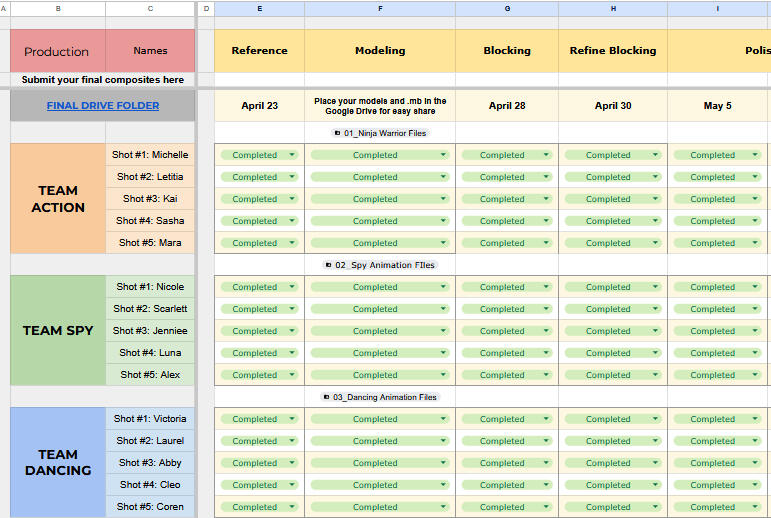Select column E header
Screen dimensions: 771x518
point(259,8)
